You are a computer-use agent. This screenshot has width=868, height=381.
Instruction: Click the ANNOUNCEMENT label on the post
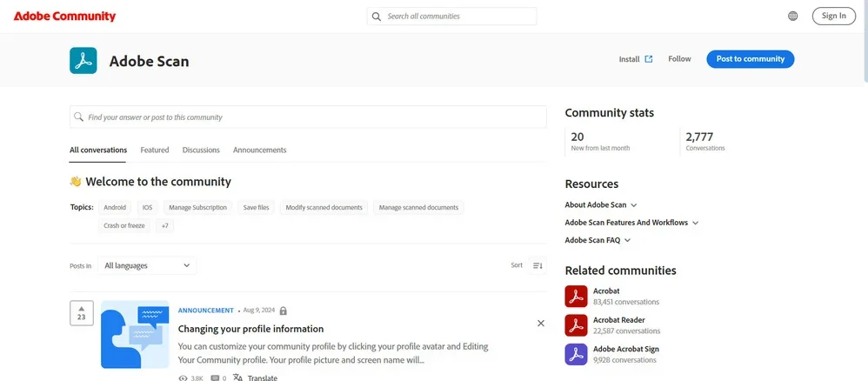pos(206,311)
